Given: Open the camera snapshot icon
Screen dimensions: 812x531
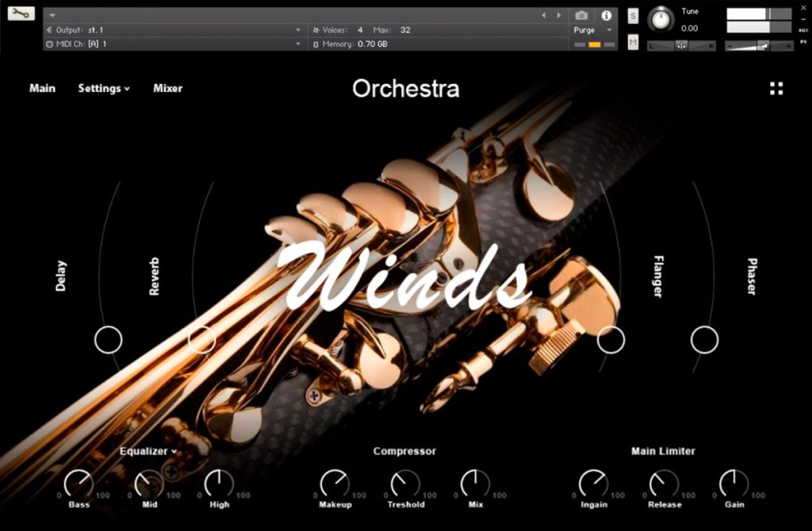Looking at the screenshot, I should pos(581,16).
